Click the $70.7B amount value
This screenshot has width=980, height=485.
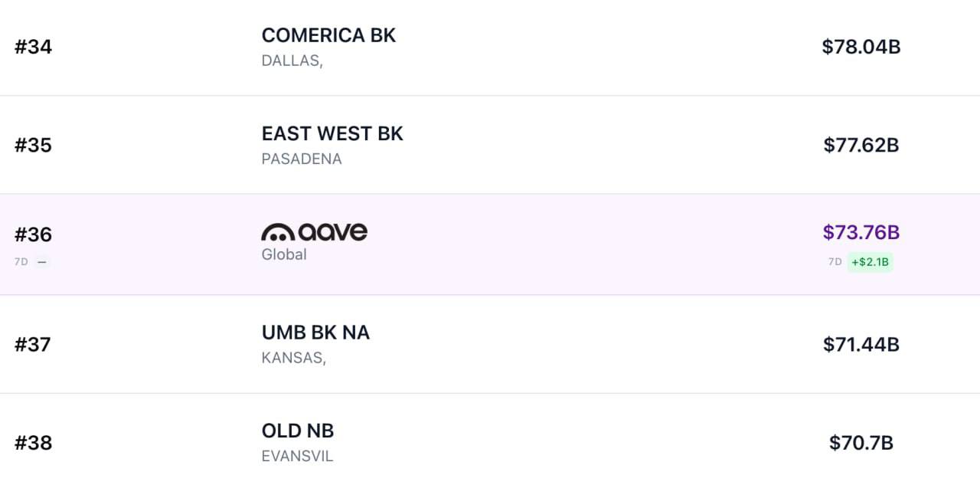pos(861,442)
